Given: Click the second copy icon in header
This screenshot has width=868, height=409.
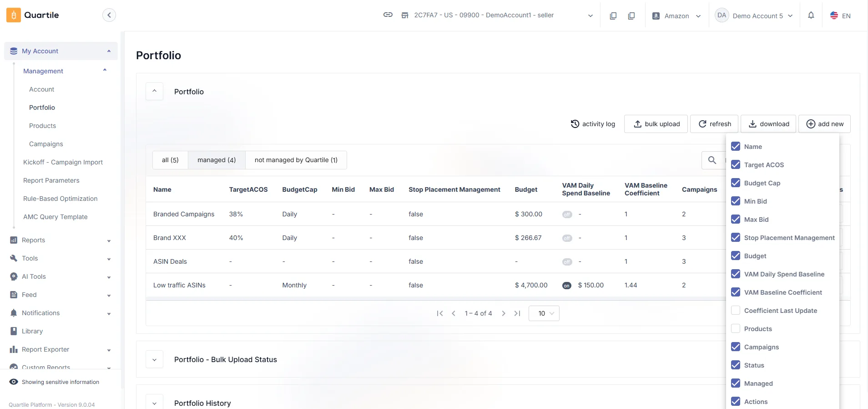Looking at the screenshot, I should pos(631,15).
